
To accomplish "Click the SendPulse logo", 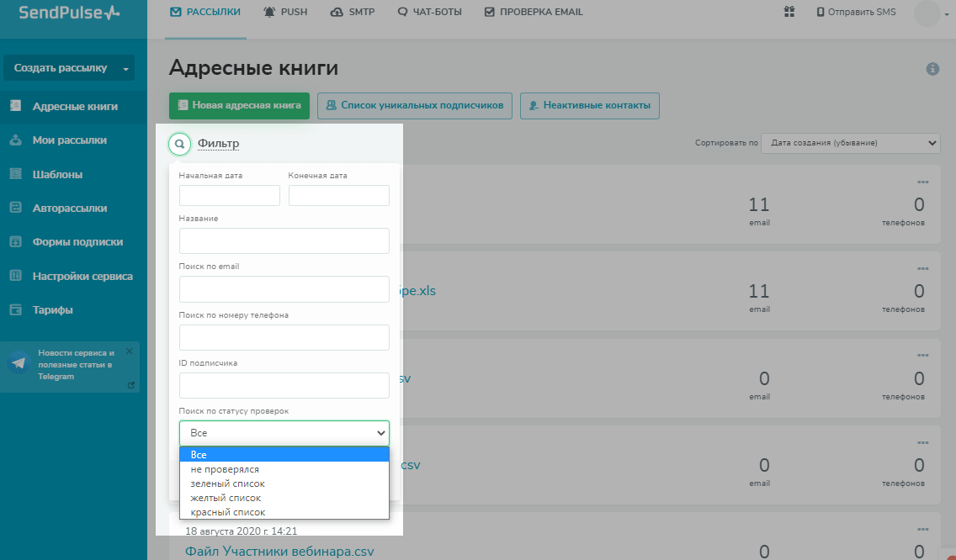I will pos(69,13).
